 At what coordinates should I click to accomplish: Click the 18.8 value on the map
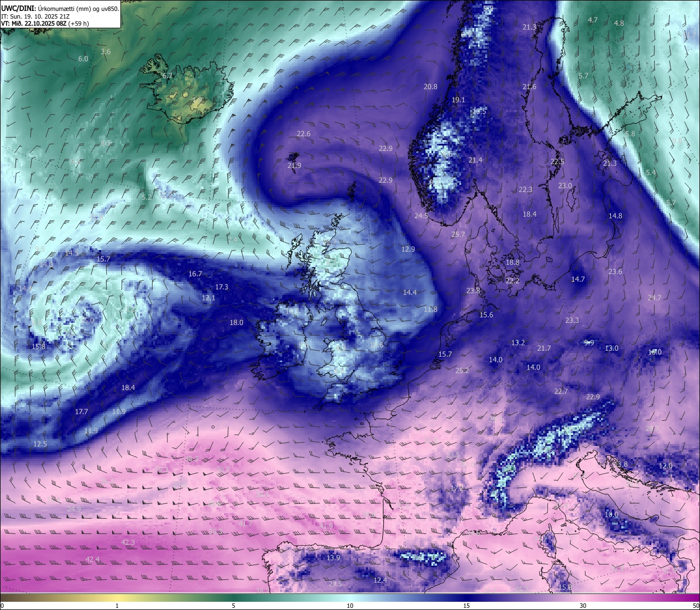[512, 263]
